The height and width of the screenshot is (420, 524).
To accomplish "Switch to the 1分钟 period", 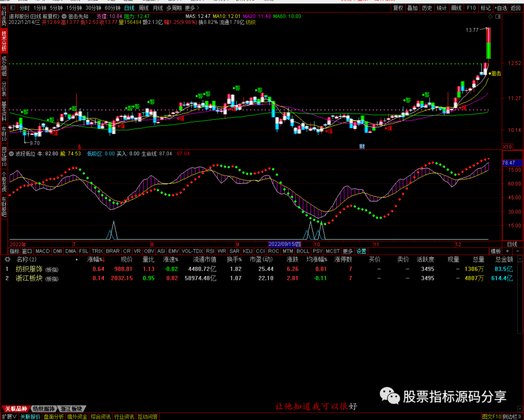I will (x=40, y=8).
